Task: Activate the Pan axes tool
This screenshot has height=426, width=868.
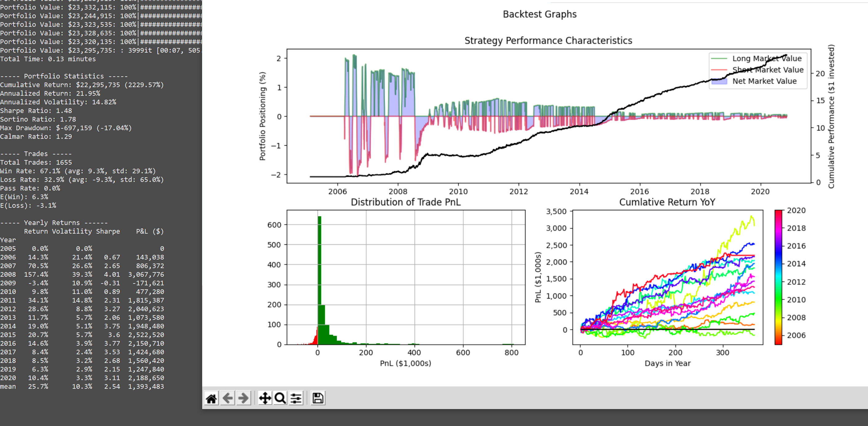Action: 265,398
